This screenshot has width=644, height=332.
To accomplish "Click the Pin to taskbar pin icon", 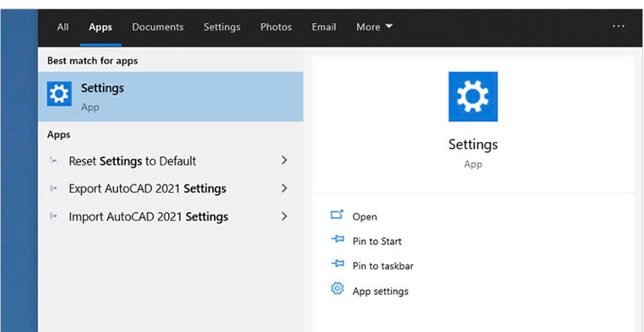I will (x=338, y=264).
